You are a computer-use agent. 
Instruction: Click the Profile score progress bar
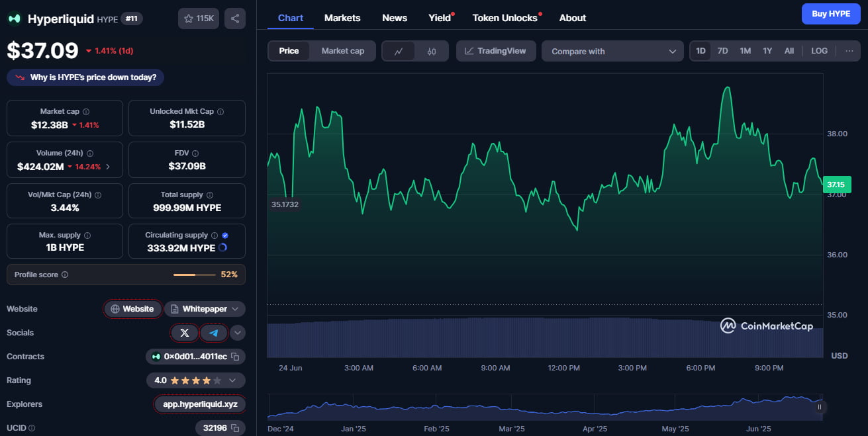[195, 275]
